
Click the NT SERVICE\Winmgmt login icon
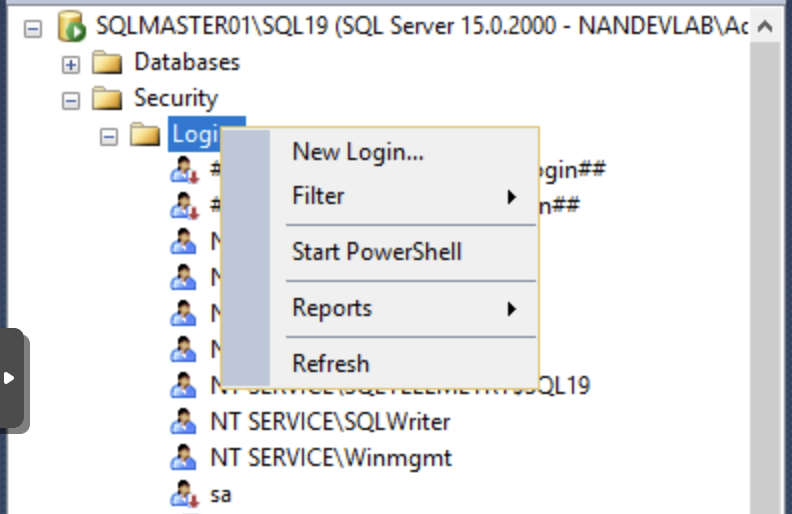(183, 458)
